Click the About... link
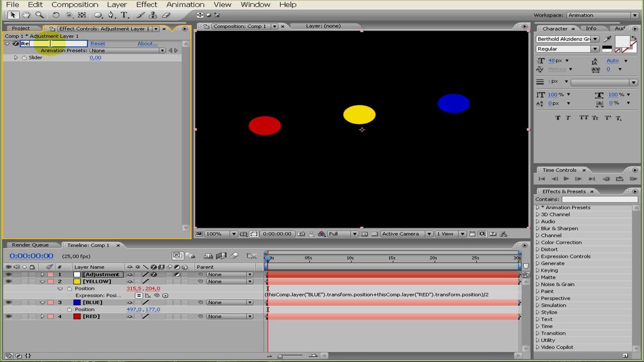The image size is (644, 362). coord(148,43)
